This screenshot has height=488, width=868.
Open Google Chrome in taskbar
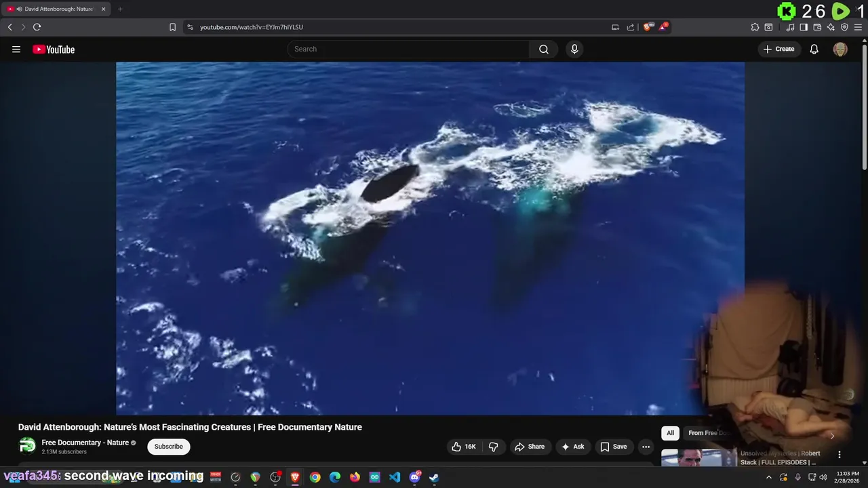[x=315, y=477]
